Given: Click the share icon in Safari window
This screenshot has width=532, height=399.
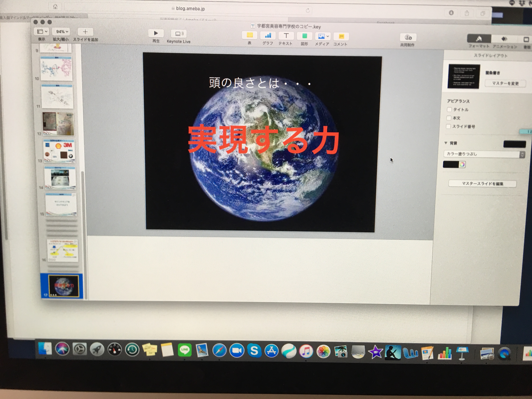Looking at the screenshot, I should [467, 13].
